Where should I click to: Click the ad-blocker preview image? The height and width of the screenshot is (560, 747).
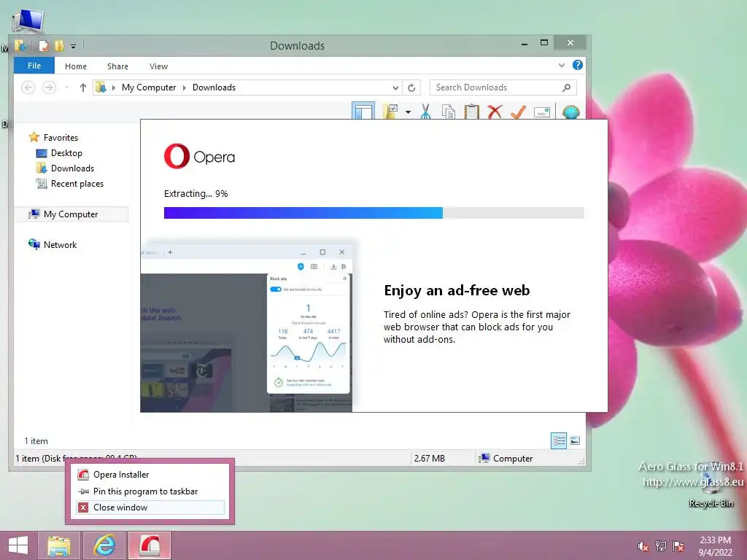coord(247,327)
